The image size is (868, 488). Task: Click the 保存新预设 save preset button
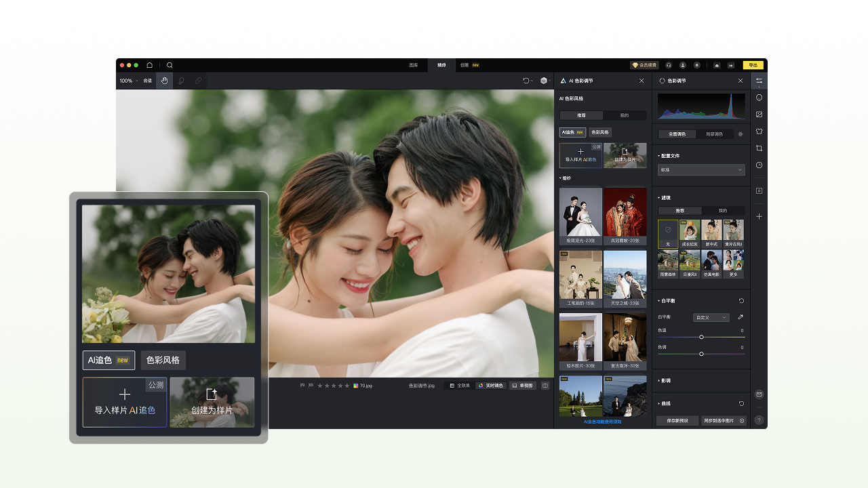[676, 420]
